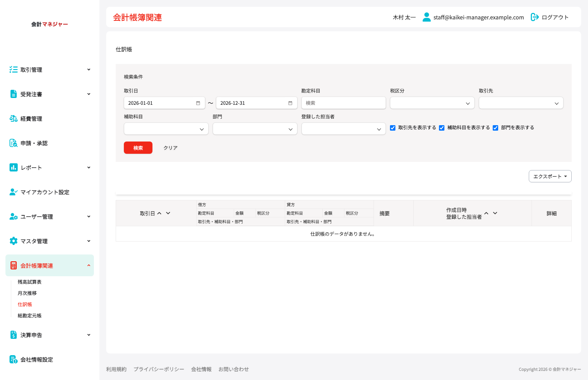The width and height of the screenshot is (588, 380).
Task: Click the 会計マネジャー logo
Action: click(x=50, y=24)
